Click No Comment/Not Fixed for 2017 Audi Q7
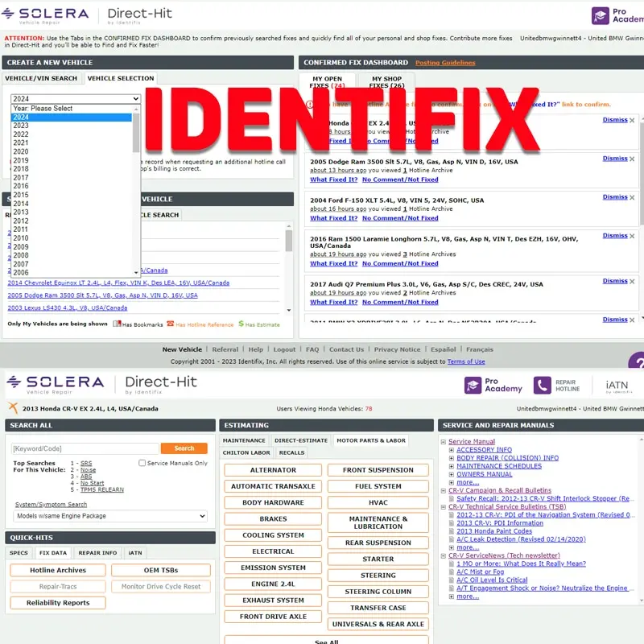This screenshot has height=644, width=644. (400, 302)
